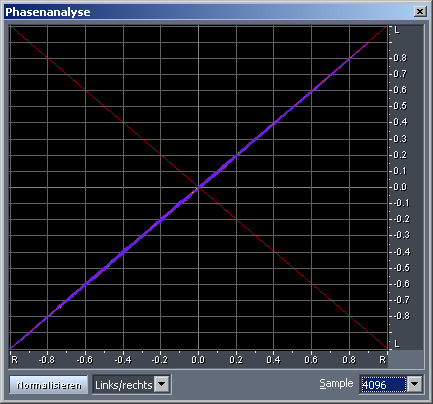Close the Phasenanalyse window
433x404 pixels.
(420, 12)
